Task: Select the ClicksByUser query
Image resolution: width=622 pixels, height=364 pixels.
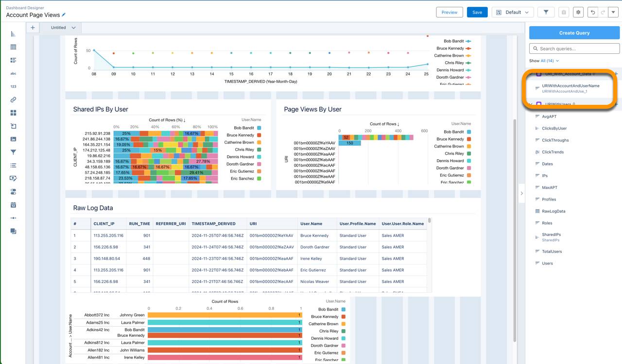Action: click(554, 129)
